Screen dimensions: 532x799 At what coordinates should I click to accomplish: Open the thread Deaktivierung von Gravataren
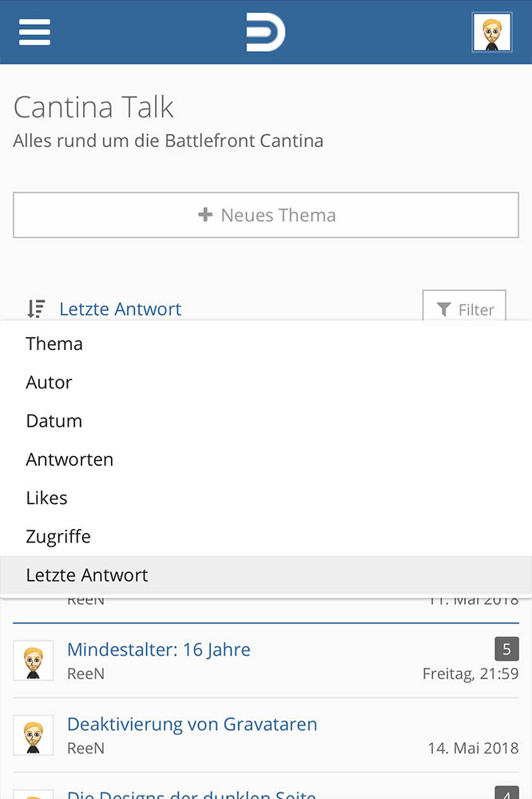[192, 724]
